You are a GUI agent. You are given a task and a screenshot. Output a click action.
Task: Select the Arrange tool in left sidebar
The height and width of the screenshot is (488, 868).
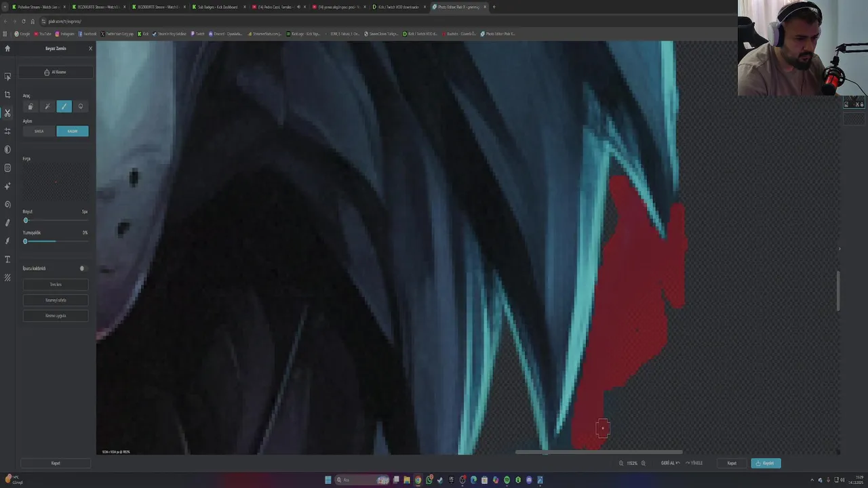click(x=7, y=77)
